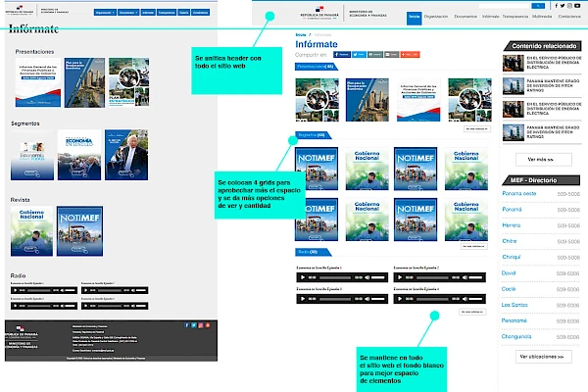
Task: Expand Documentos dropdown in old header
Action: pos(128,13)
